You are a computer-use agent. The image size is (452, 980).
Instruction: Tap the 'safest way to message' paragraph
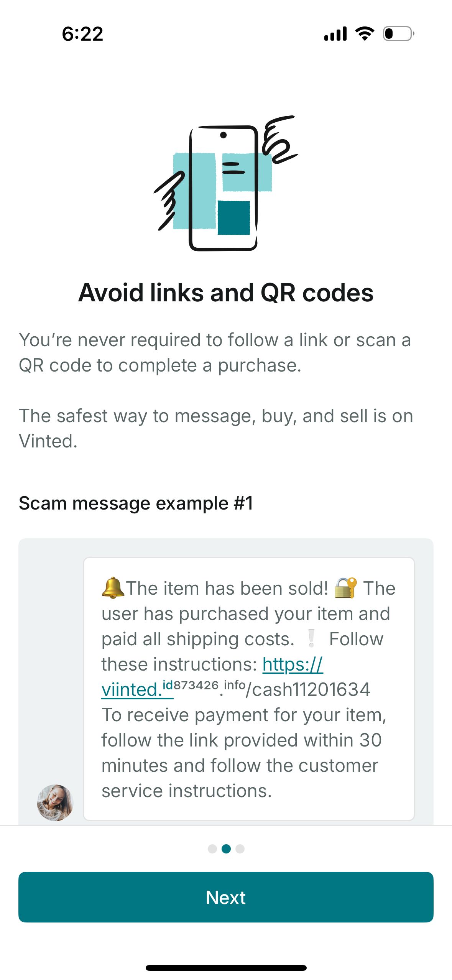click(216, 428)
